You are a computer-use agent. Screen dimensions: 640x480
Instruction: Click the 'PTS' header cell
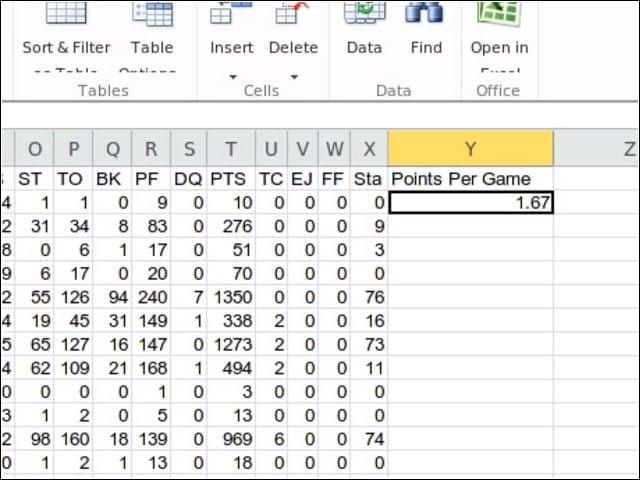(x=231, y=179)
